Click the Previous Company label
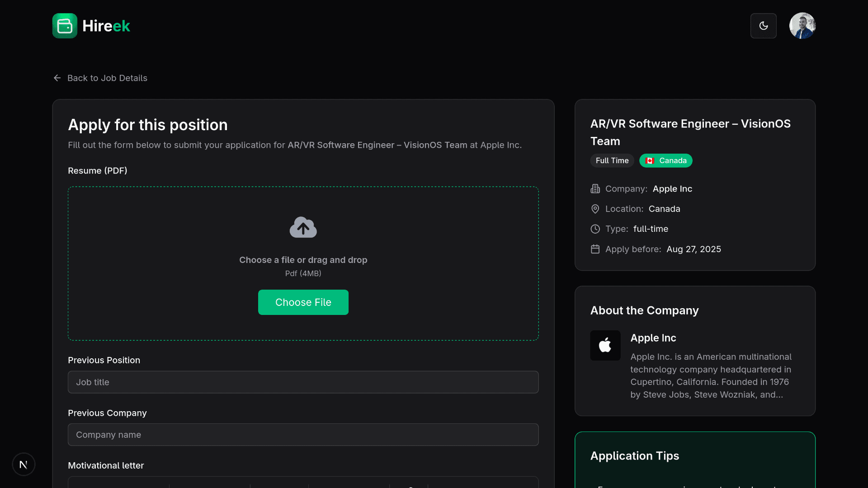This screenshot has width=868, height=488. [107, 413]
